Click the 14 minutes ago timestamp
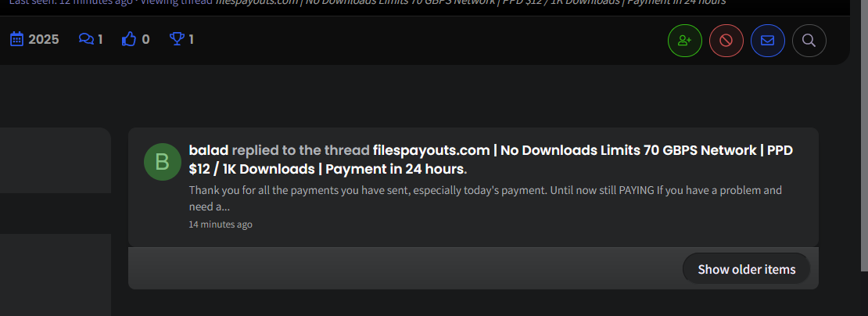Image resolution: width=868 pixels, height=316 pixels. coord(221,224)
